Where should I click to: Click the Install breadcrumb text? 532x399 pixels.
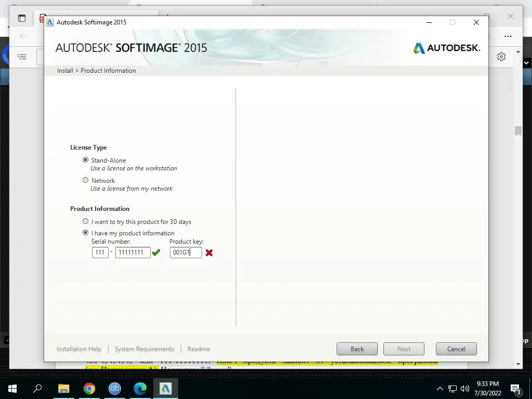(65, 71)
